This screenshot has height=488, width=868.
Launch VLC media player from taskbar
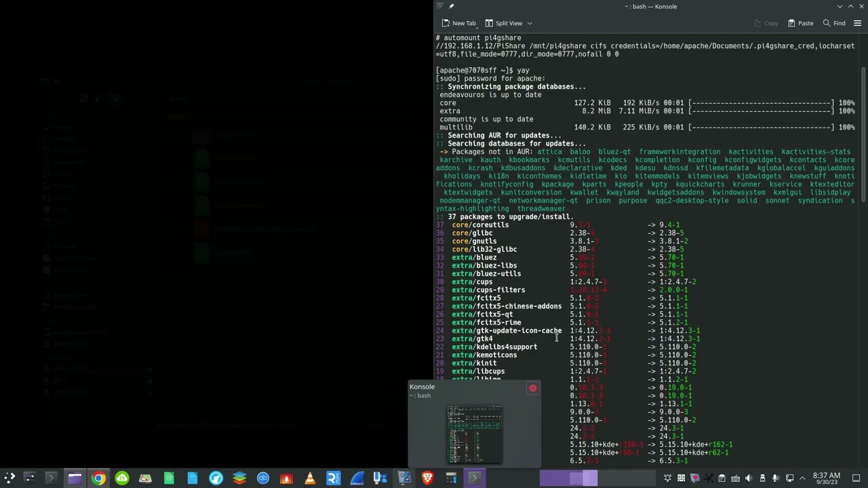[310, 478]
